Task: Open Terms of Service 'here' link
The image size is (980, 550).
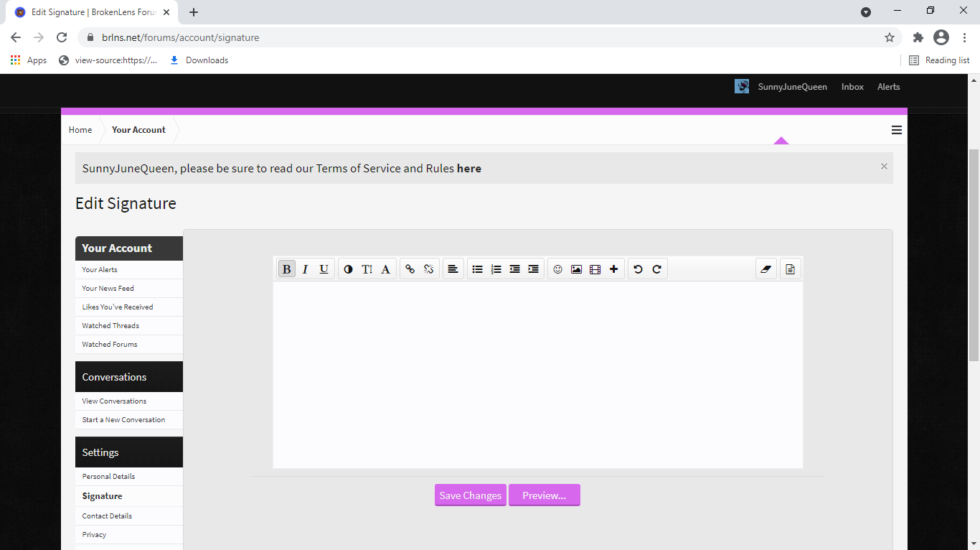Action: [x=469, y=169]
